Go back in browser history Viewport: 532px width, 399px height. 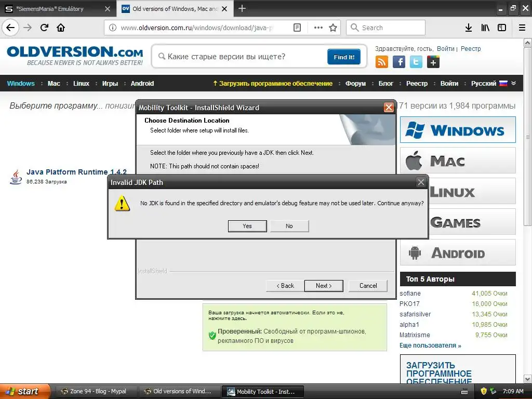pyautogui.click(x=10, y=28)
